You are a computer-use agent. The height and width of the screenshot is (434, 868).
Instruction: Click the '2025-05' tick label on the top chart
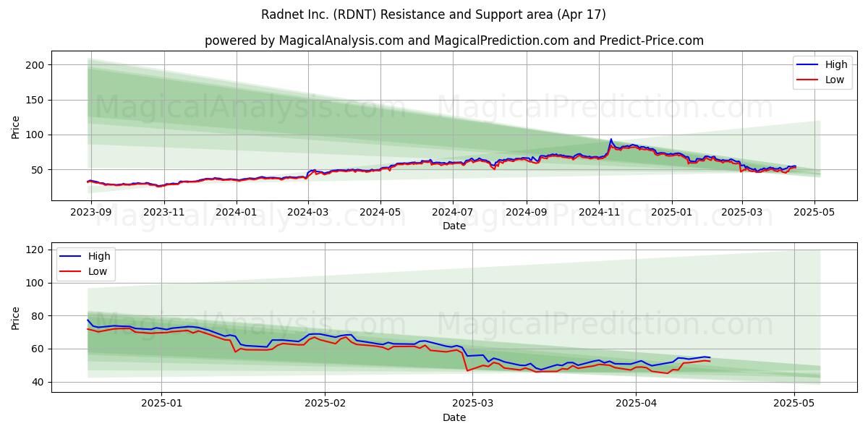point(814,211)
